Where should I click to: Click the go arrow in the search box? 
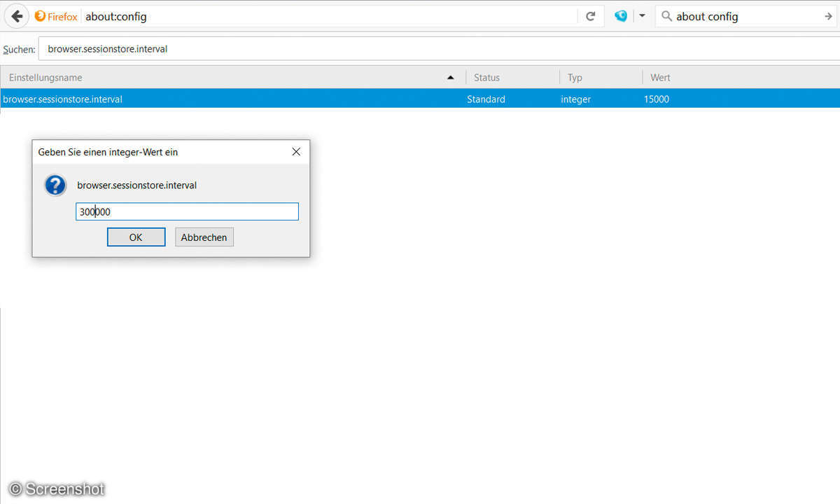point(828,16)
